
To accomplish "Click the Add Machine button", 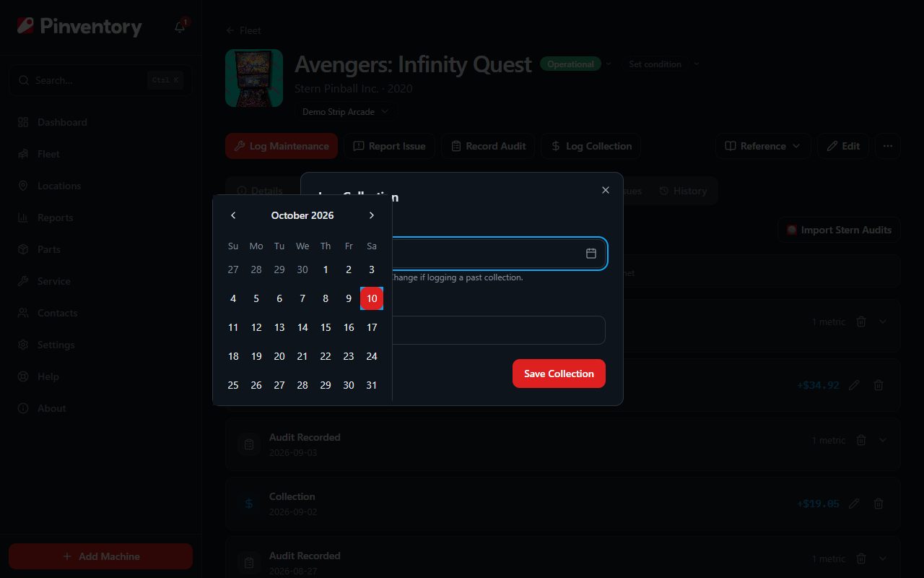I will pos(100,556).
